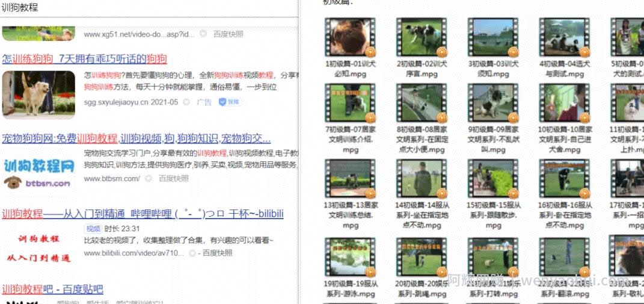This screenshot has width=644, height=304.
Task: Click the search box containing 训狗教程
Action: [x=149, y=8]
